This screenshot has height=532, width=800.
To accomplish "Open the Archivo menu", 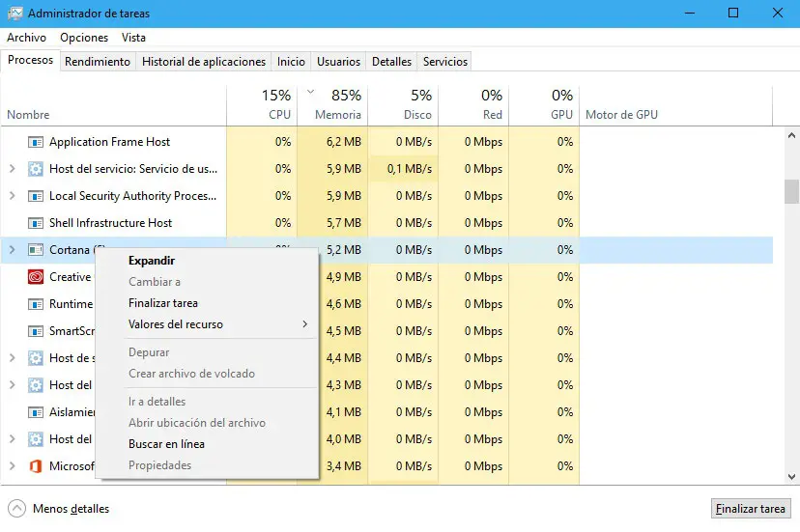I will (x=26, y=38).
